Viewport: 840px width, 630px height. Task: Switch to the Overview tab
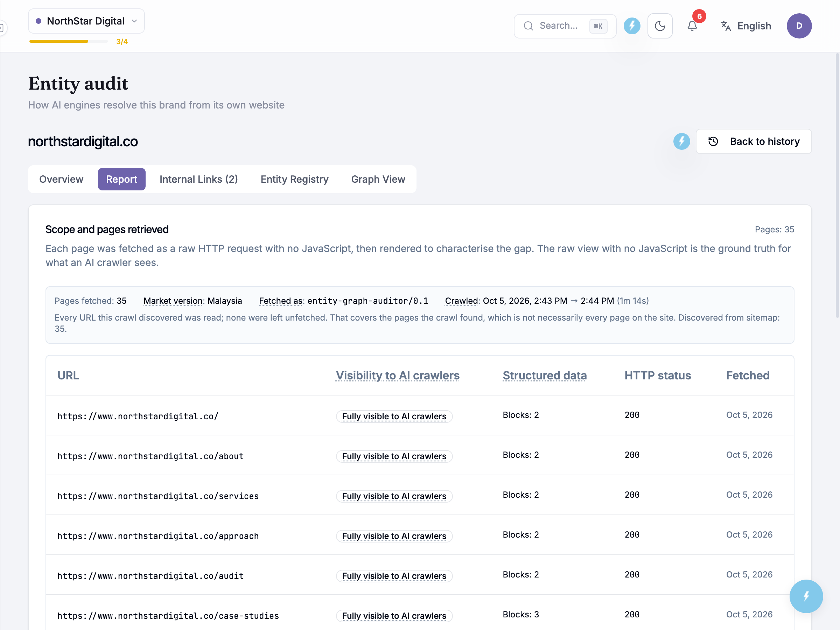61,179
